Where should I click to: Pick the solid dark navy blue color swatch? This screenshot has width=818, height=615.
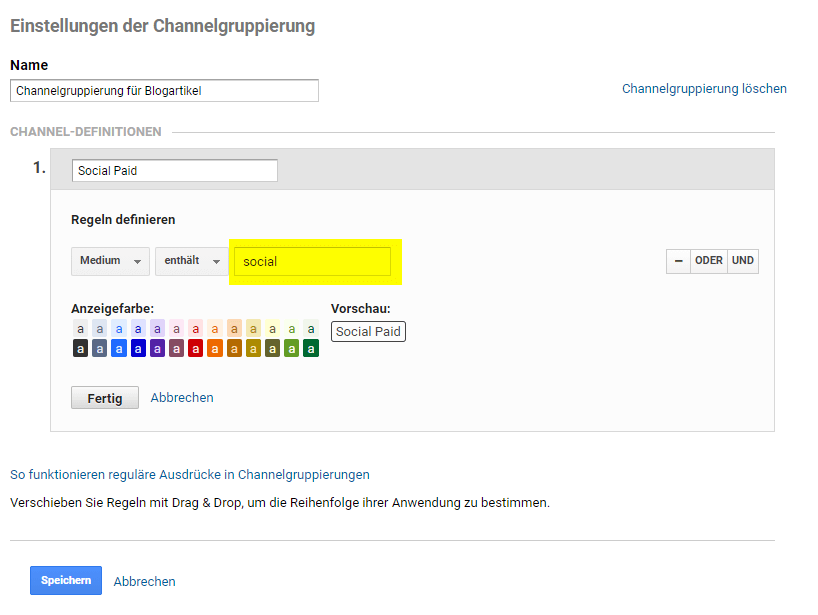click(138, 348)
